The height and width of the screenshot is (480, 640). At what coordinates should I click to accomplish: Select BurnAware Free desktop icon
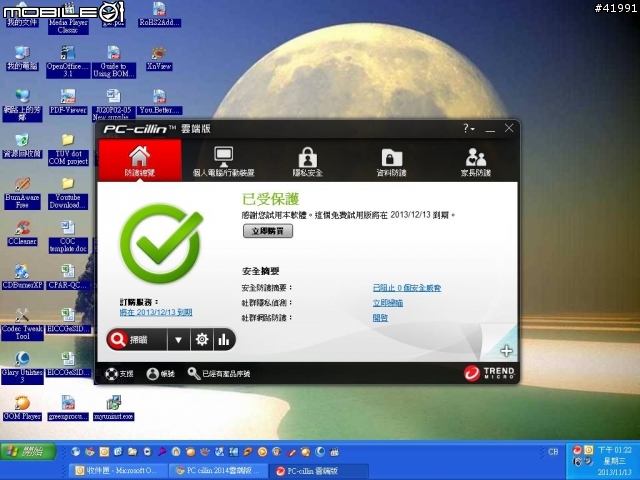pyautogui.click(x=22, y=193)
